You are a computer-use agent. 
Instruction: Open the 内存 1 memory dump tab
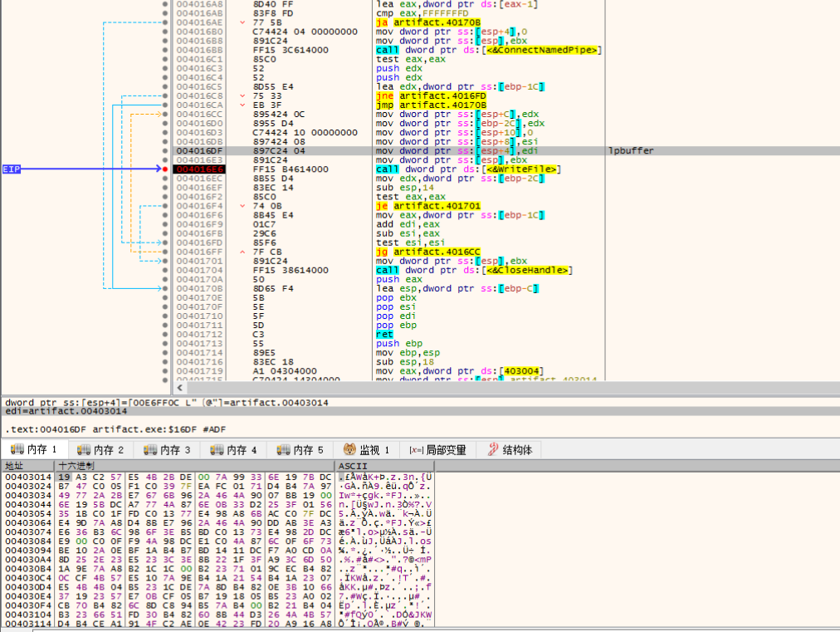point(34,450)
